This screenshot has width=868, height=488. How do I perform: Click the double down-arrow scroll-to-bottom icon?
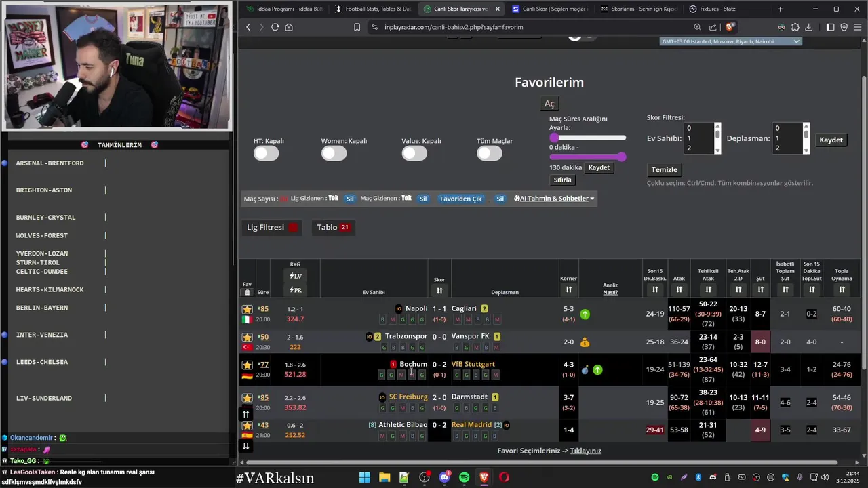pyautogui.click(x=246, y=445)
